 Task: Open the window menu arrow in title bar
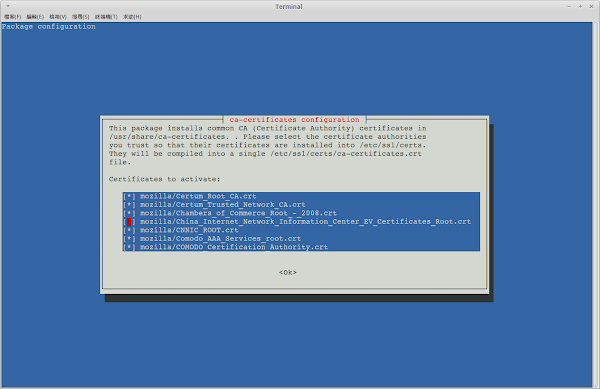[8, 6]
